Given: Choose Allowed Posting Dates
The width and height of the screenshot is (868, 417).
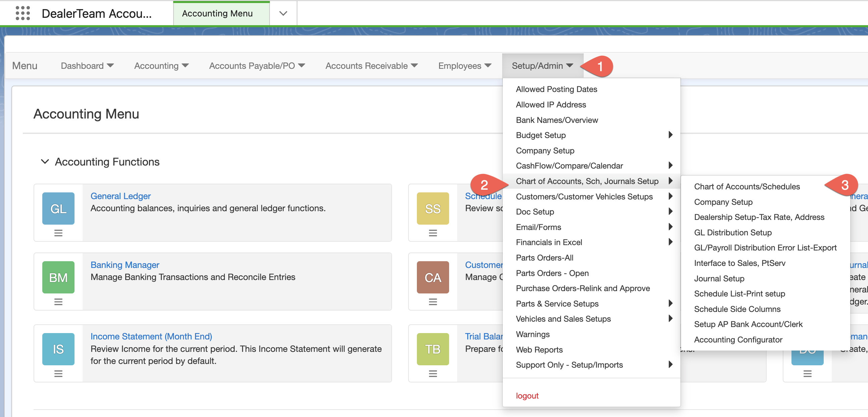Looking at the screenshot, I should (x=556, y=89).
